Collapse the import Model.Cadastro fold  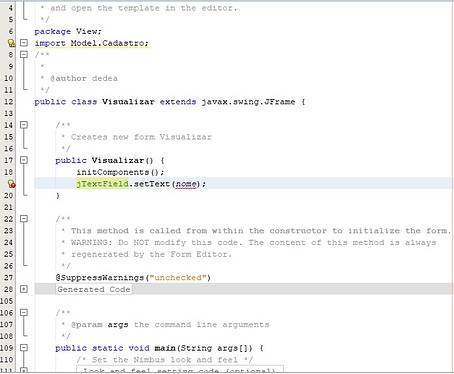tap(24, 43)
